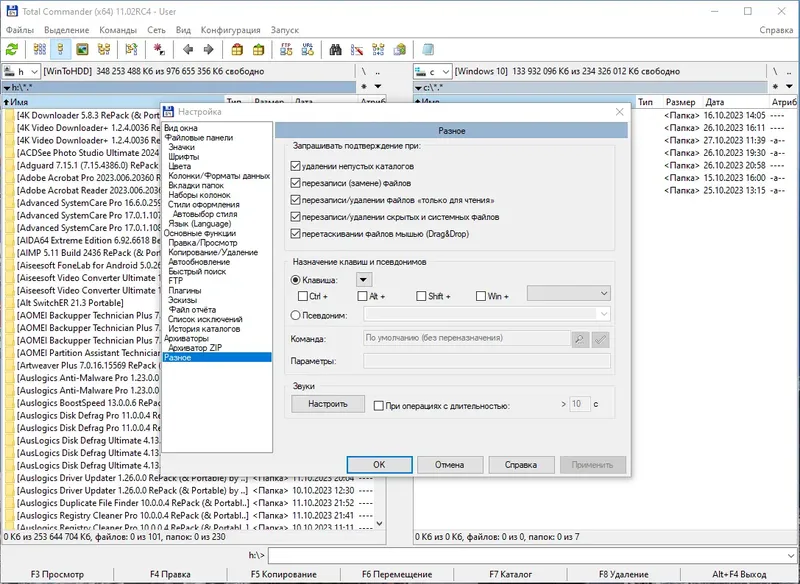800x584 pixels.
Task: Click the Unpack files icon
Action: [x=259, y=49]
